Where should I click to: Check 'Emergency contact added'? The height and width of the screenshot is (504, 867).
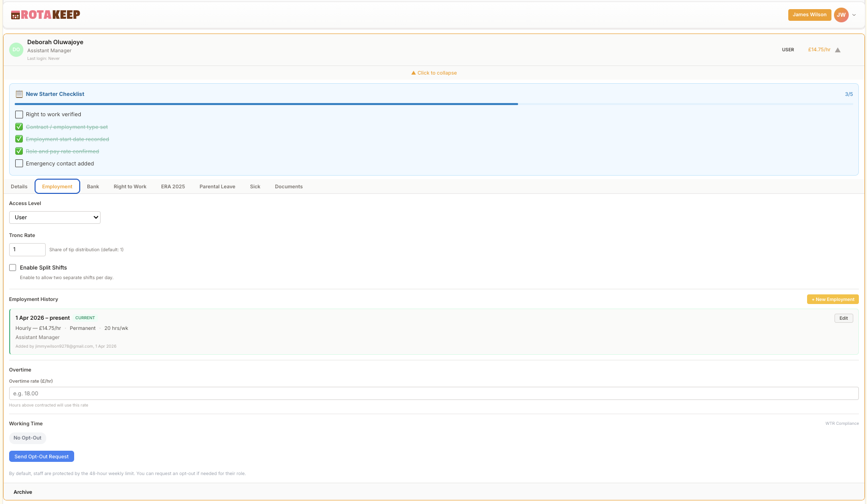click(19, 163)
